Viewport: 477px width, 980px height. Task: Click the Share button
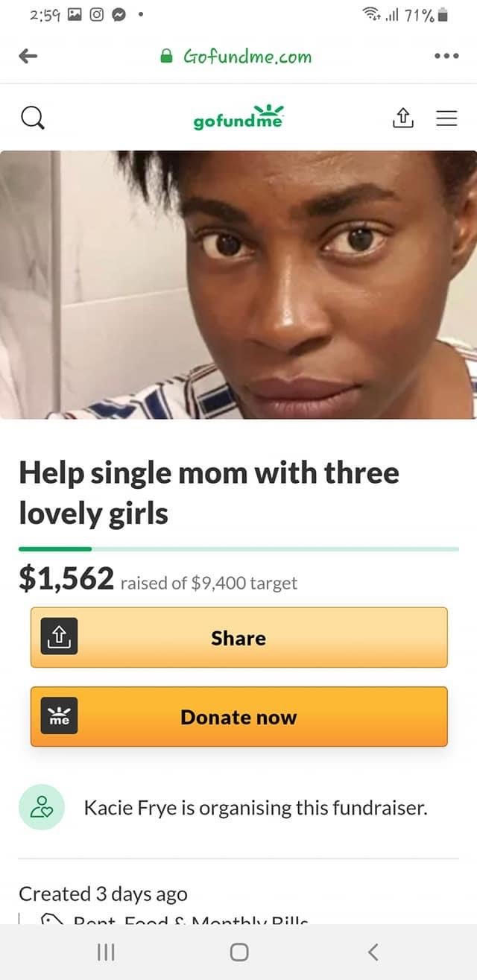coord(238,637)
